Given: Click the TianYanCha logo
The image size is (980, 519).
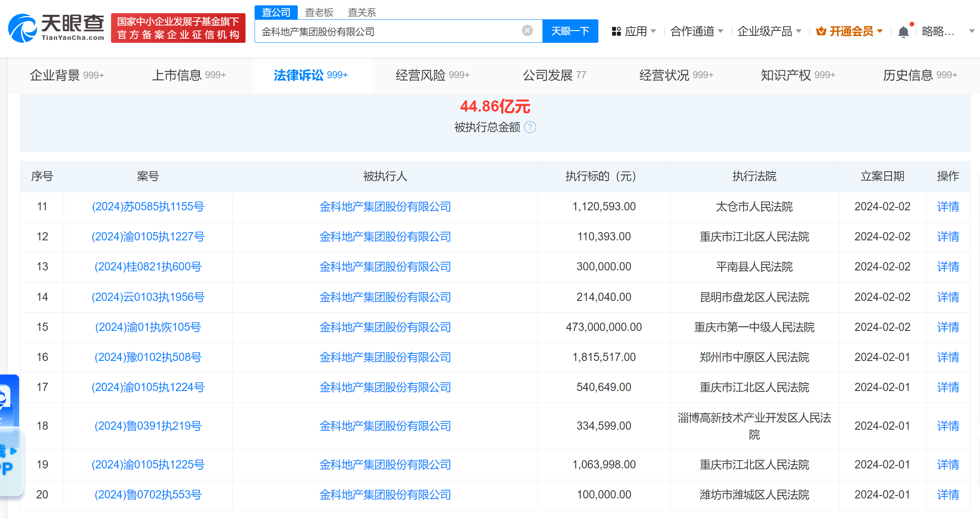Looking at the screenshot, I should point(56,28).
